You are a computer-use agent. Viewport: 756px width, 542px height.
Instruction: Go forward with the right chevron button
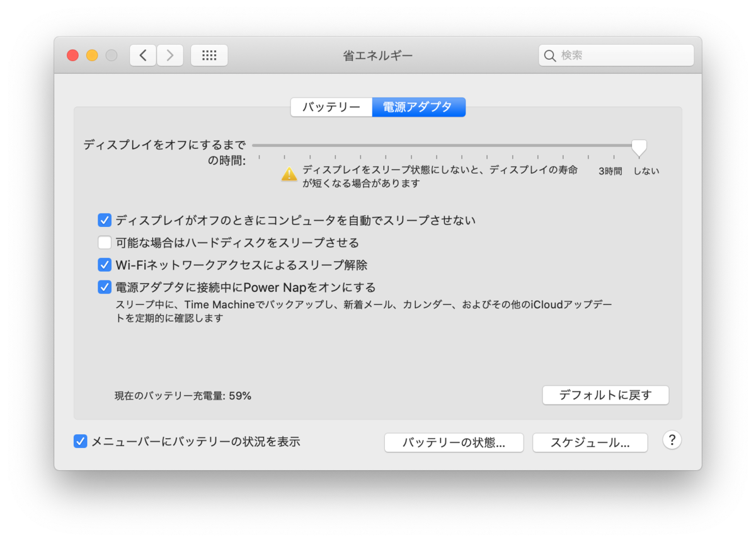pyautogui.click(x=170, y=55)
